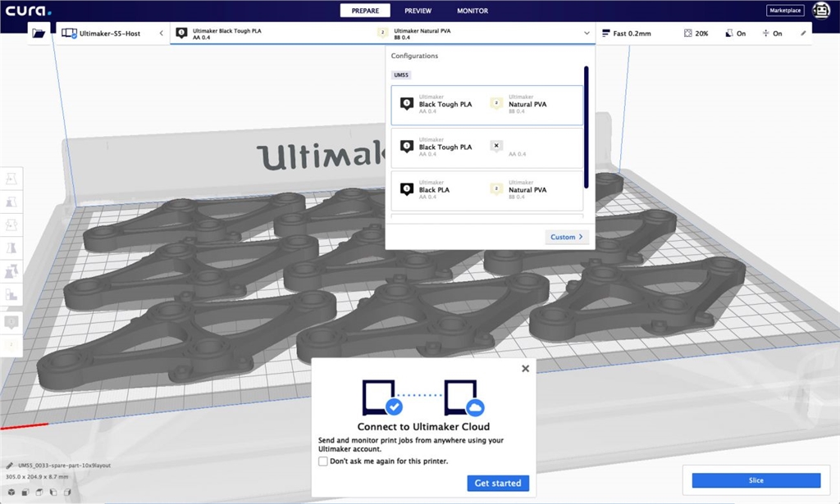Viewport: 840px width, 504px height.
Task: Select the Support Blocker tool in sidebar
Action: [12, 294]
